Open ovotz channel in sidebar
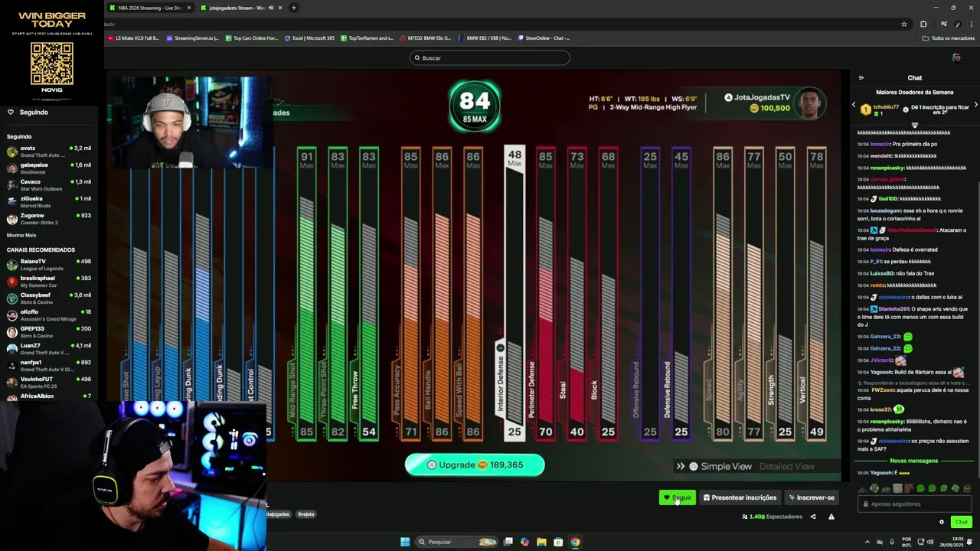Screen dimensions: 980x551 [49, 151]
